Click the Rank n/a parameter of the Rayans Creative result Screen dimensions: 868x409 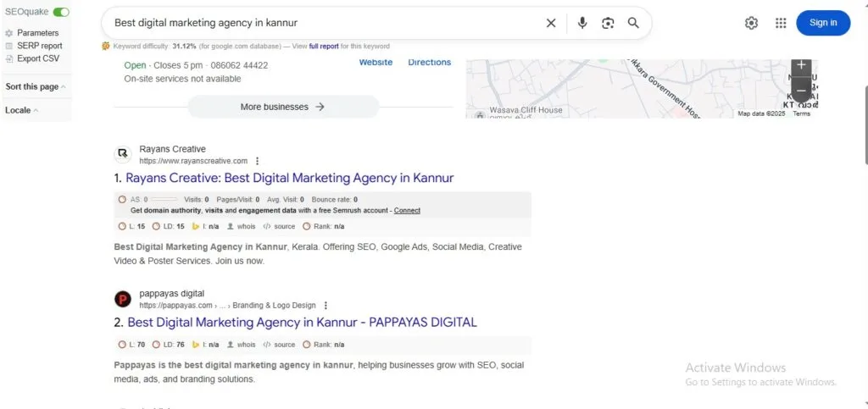click(324, 227)
